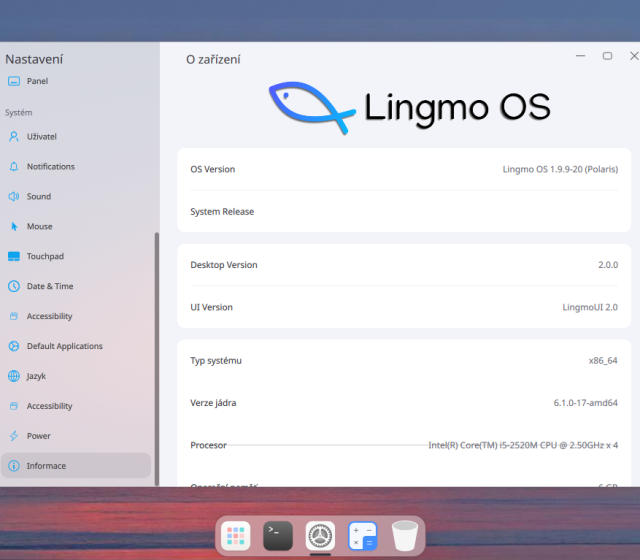640x560 pixels.
Task: Click the Settings gear in dock
Action: click(320, 536)
